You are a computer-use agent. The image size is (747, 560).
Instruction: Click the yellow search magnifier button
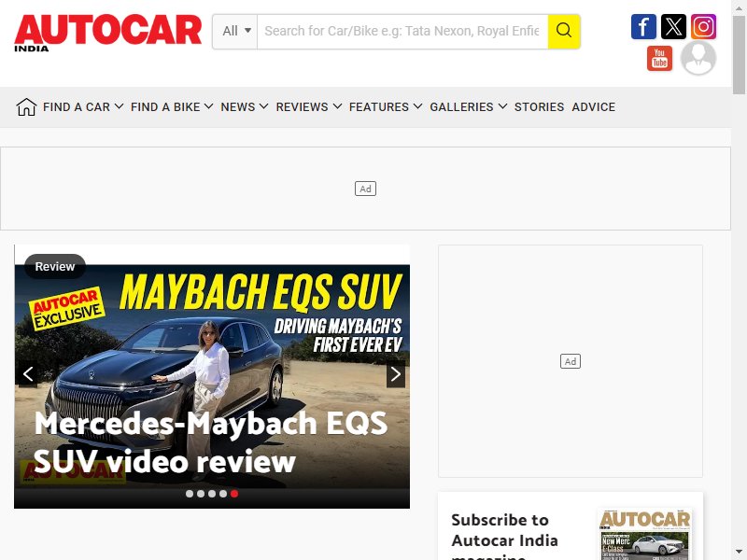coord(564,32)
